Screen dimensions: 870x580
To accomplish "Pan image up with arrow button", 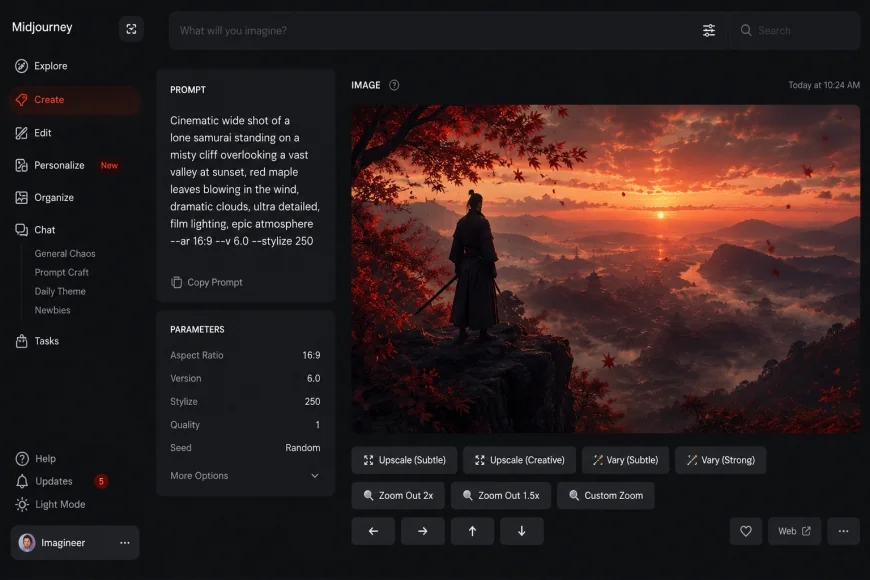I will coord(472,531).
